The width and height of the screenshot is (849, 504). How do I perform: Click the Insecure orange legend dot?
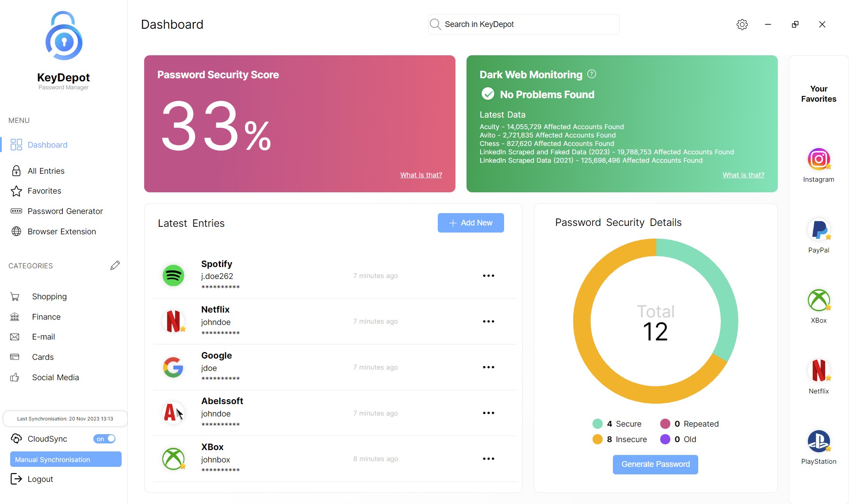597,439
